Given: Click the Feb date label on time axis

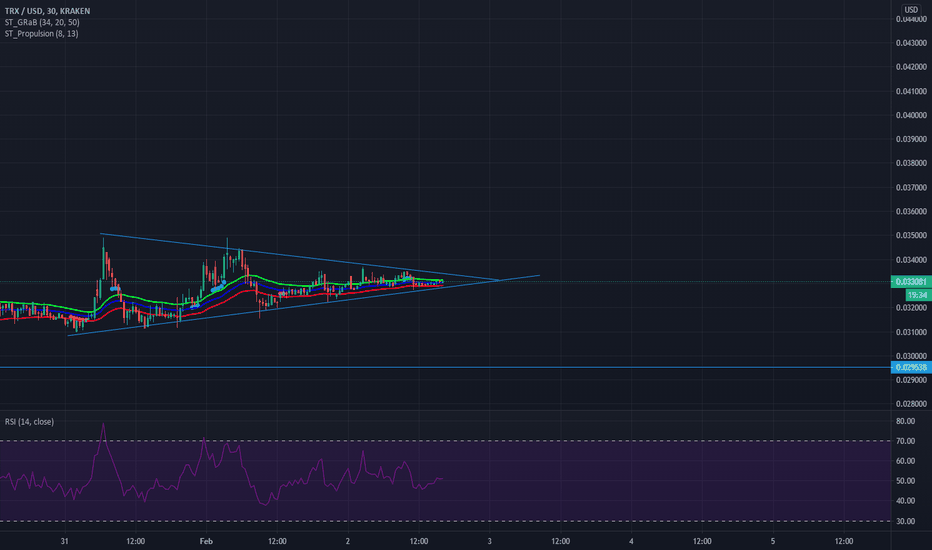Looking at the screenshot, I should (206, 541).
